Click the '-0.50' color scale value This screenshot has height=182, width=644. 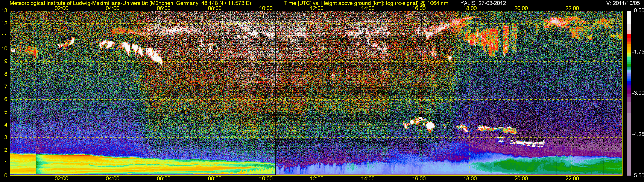[x=638, y=10]
